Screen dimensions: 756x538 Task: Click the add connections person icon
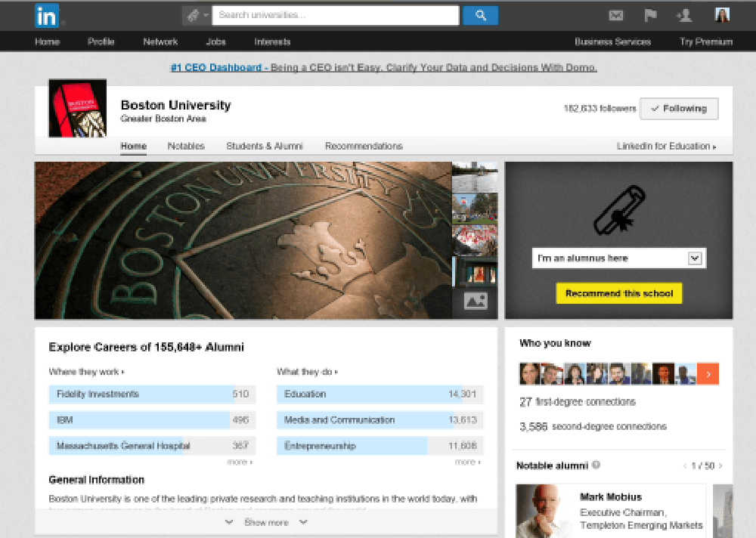coord(684,15)
